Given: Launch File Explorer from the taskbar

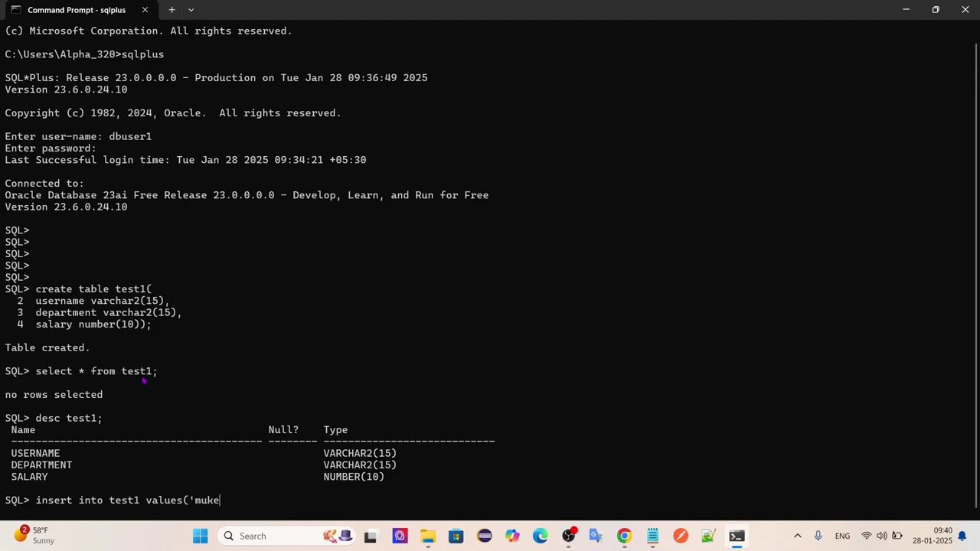Looking at the screenshot, I should [x=427, y=536].
